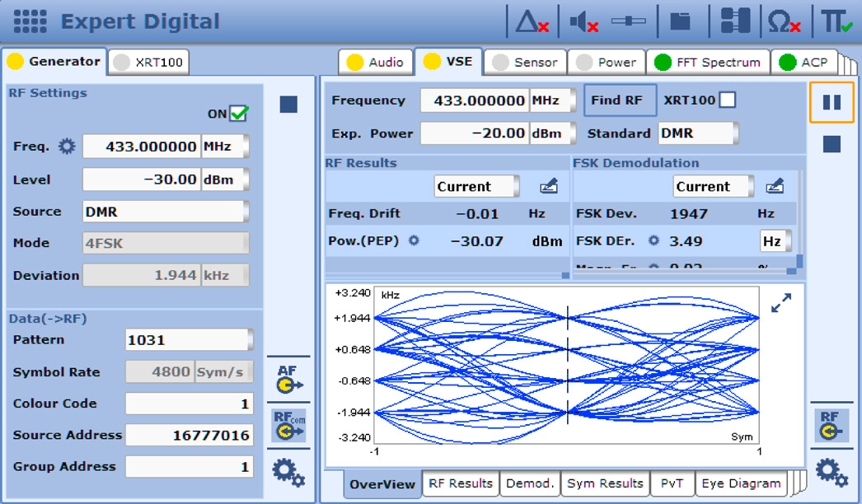Pause the VSE measurement
Screen dimensions: 862x504
click(x=832, y=103)
